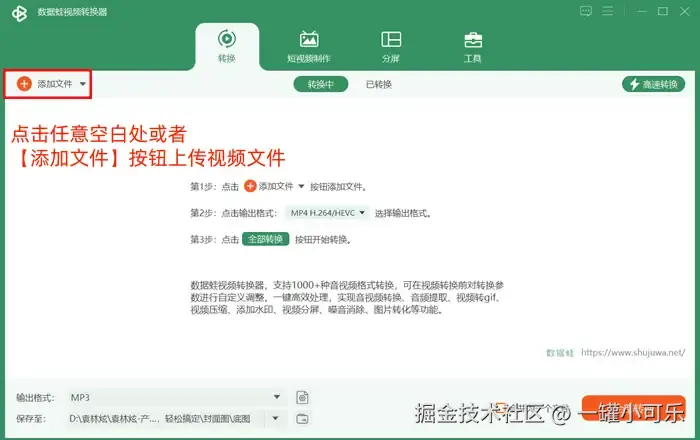Click the 保存至: label

tap(31, 419)
